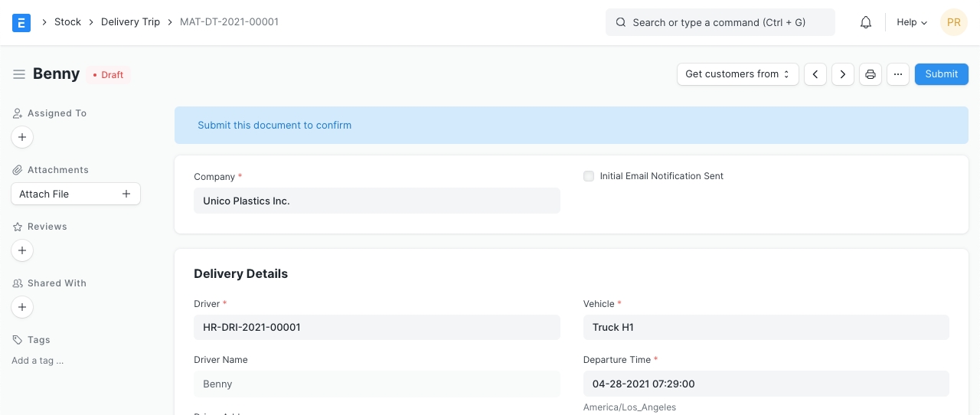Image resolution: width=980 pixels, height=415 pixels.
Task: Navigate to Delivery Trip breadcrumb
Action: tap(130, 22)
